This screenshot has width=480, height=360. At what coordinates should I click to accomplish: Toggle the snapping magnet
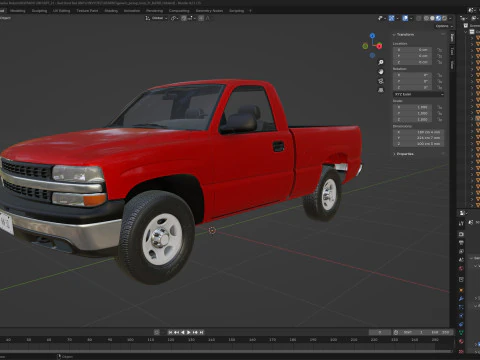coord(184,18)
